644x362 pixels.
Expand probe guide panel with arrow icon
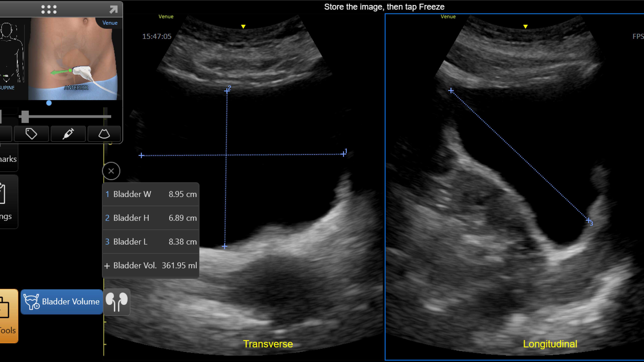tap(113, 10)
